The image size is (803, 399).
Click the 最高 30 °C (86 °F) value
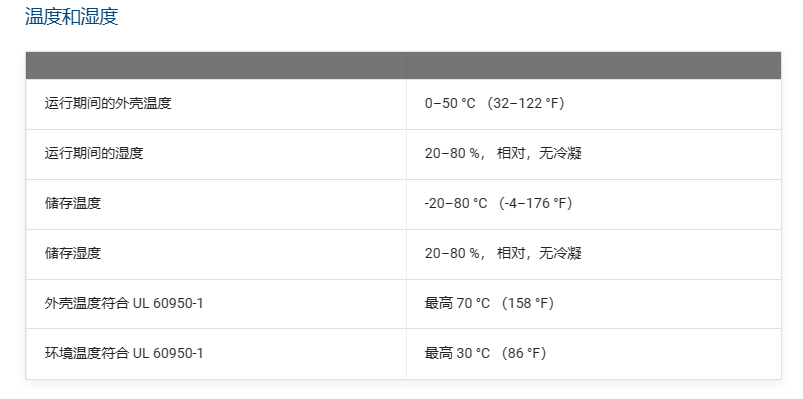click(x=485, y=353)
